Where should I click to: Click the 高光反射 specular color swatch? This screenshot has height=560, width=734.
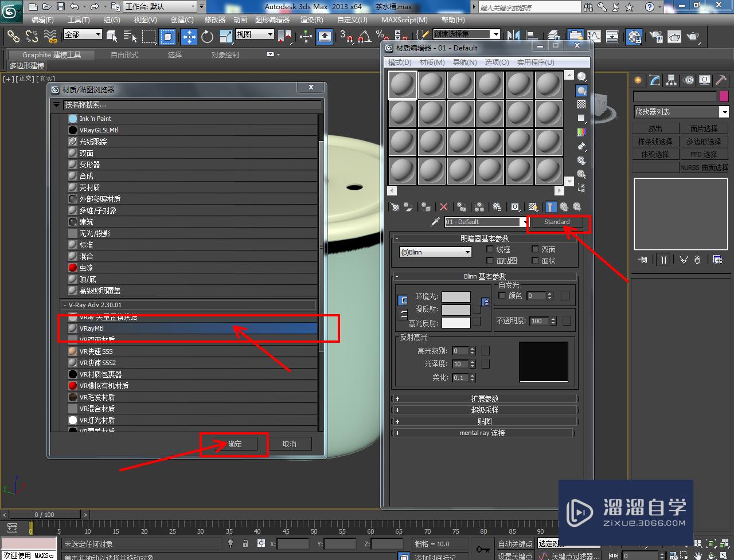pos(456,322)
